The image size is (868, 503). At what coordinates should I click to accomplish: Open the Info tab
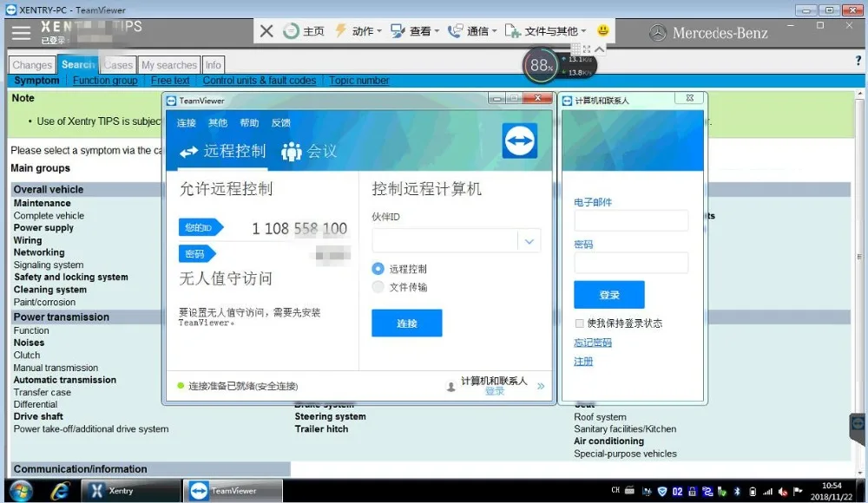(214, 65)
